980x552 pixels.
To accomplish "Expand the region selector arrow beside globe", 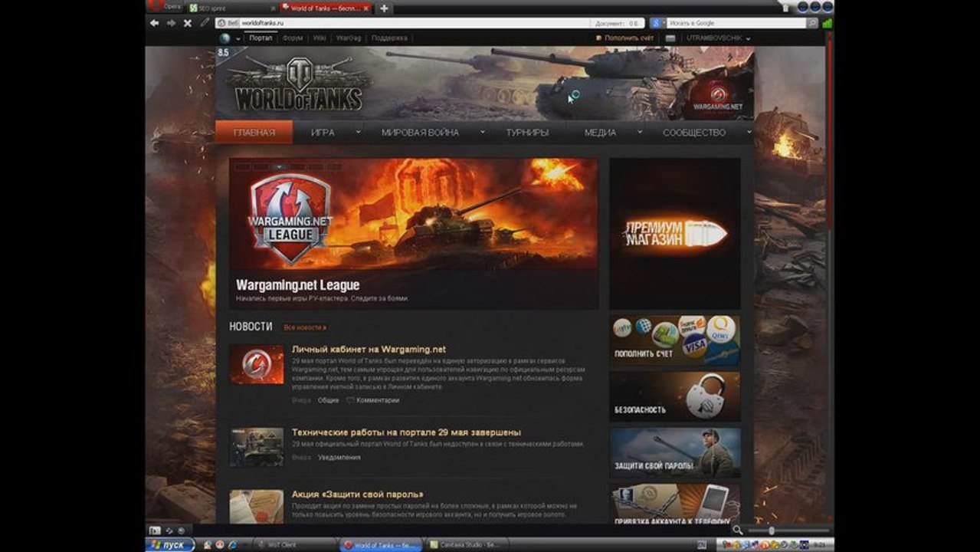I will (x=237, y=38).
